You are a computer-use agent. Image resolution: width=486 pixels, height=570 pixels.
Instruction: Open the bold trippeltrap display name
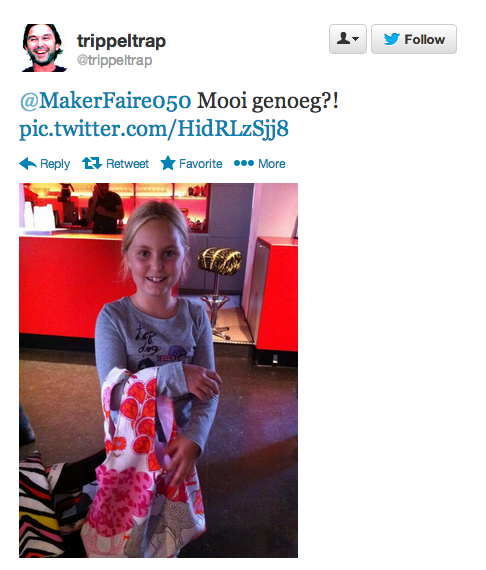coord(121,41)
